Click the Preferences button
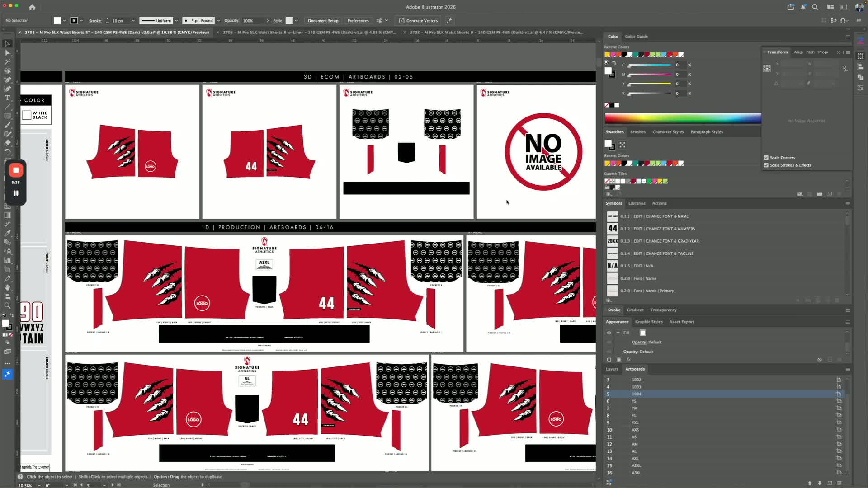The width and height of the screenshot is (868, 488). (358, 21)
